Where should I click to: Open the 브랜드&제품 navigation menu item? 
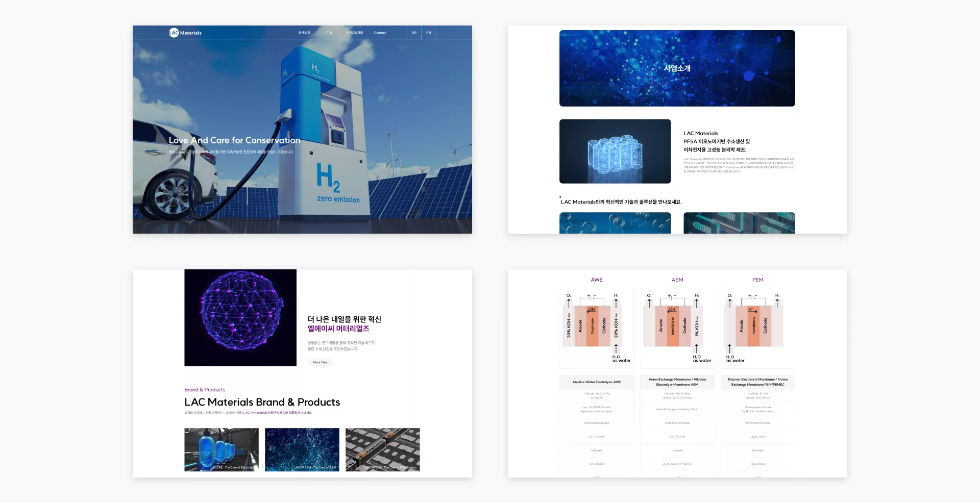click(x=355, y=33)
